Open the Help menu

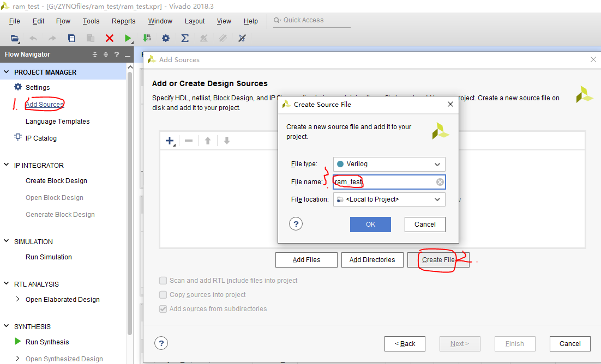(x=251, y=21)
